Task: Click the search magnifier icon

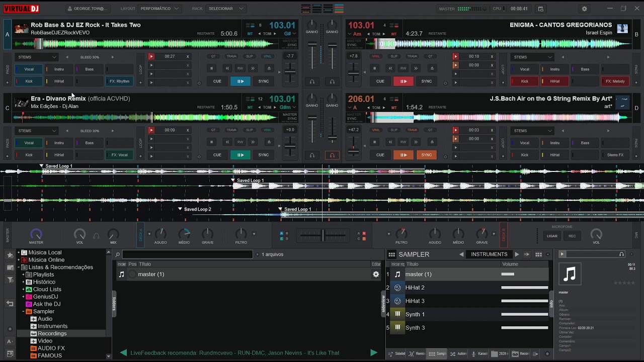Action: tap(117, 254)
